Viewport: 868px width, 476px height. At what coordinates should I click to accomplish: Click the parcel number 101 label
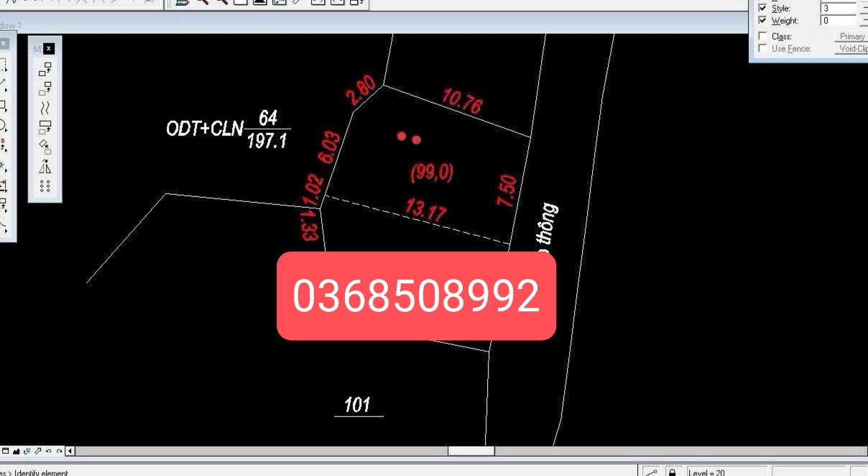[x=357, y=405]
